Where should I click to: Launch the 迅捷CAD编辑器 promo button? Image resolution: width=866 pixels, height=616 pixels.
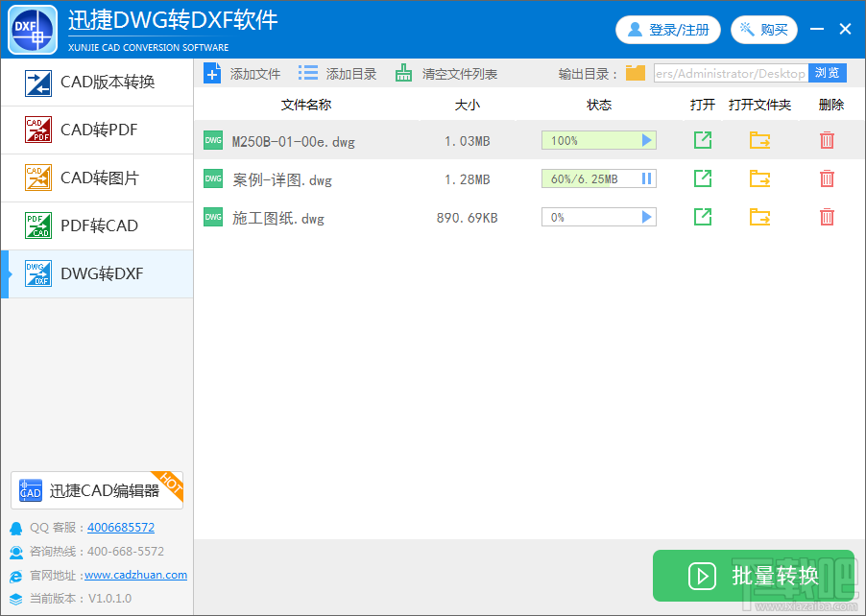click(97, 490)
